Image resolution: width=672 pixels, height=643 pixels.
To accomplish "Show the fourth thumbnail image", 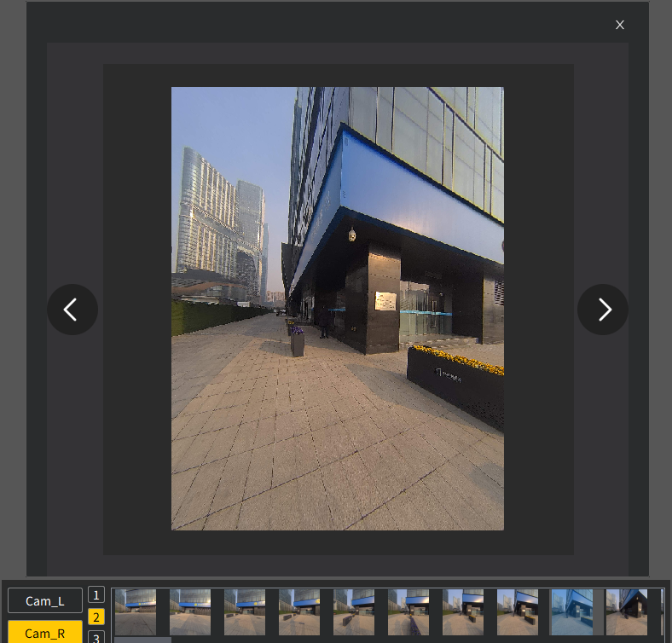I will click(x=299, y=611).
